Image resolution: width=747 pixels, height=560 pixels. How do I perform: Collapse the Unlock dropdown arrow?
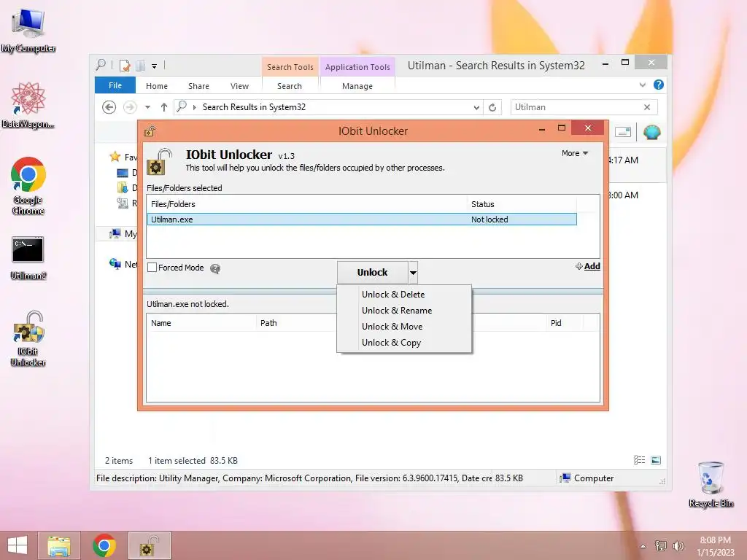click(x=413, y=273)
